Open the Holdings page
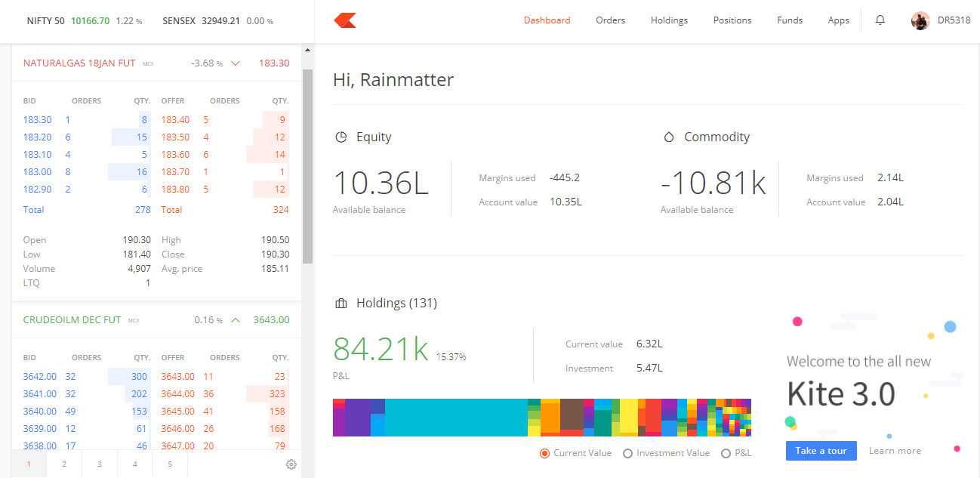980x478 pixels. click(x=670, y=20)
